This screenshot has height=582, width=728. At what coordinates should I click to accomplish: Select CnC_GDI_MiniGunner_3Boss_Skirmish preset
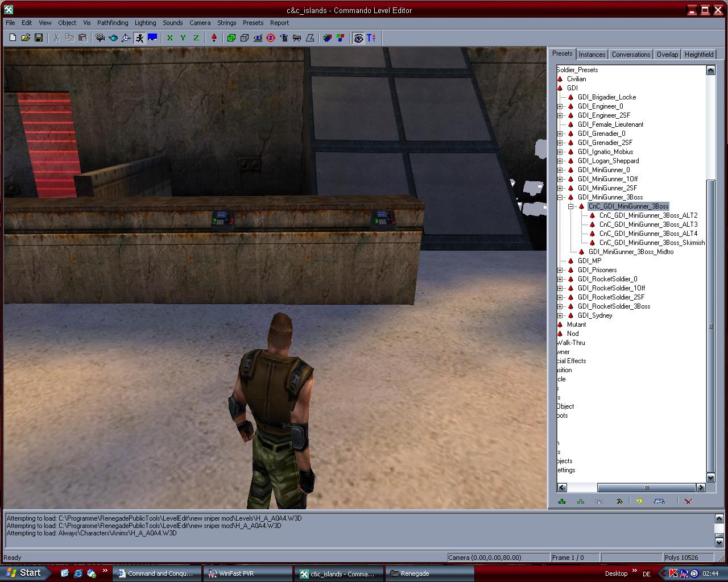click(x=652, y=243)
